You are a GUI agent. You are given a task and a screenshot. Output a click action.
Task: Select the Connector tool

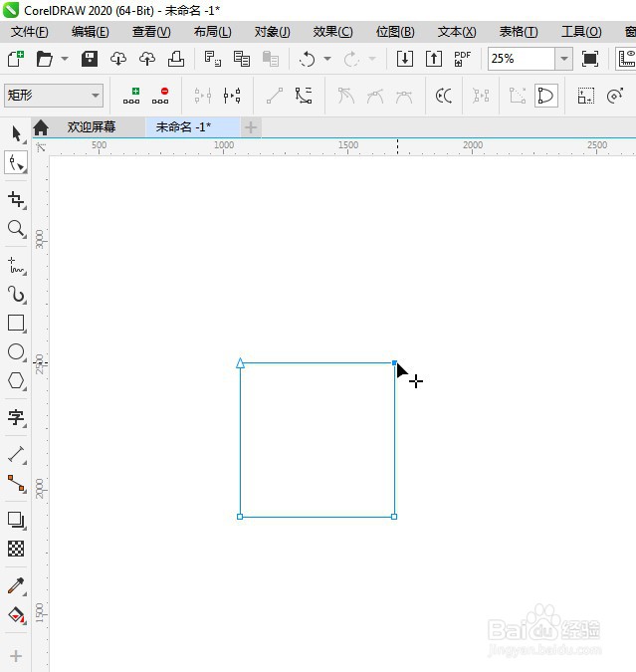tap(16, 484)
